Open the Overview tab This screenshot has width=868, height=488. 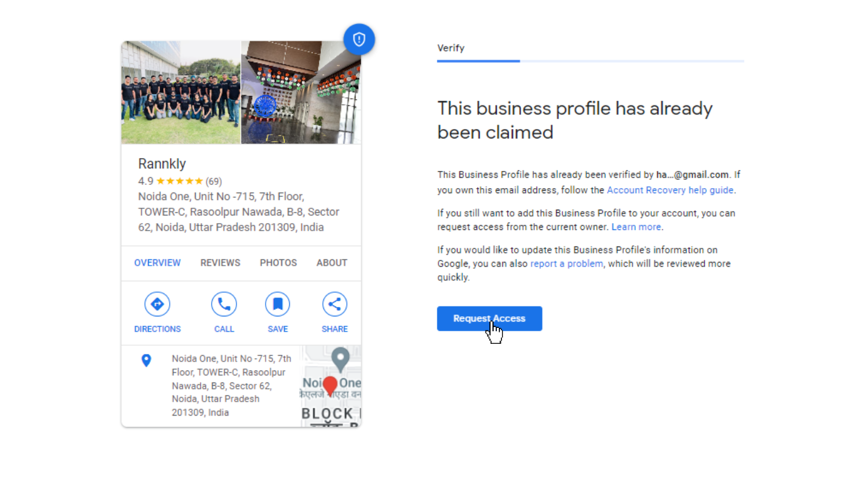pyautogui.click(x=158, y=262)
